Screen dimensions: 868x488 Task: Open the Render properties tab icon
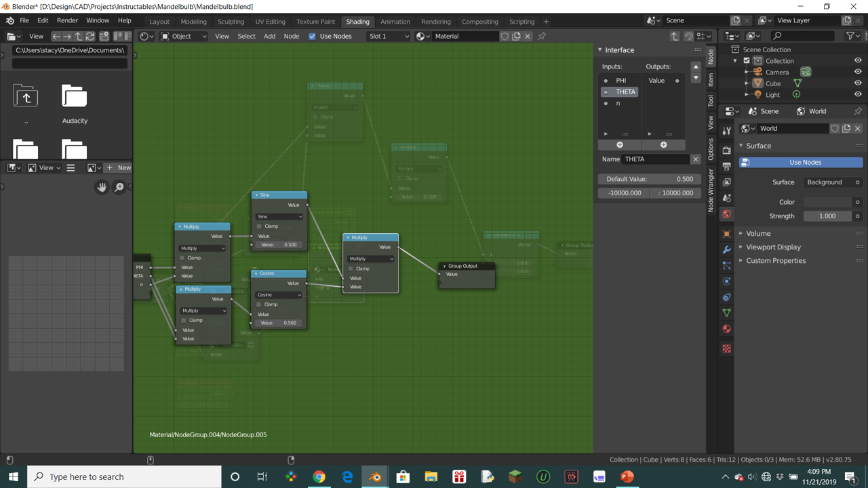pos(727,150)
